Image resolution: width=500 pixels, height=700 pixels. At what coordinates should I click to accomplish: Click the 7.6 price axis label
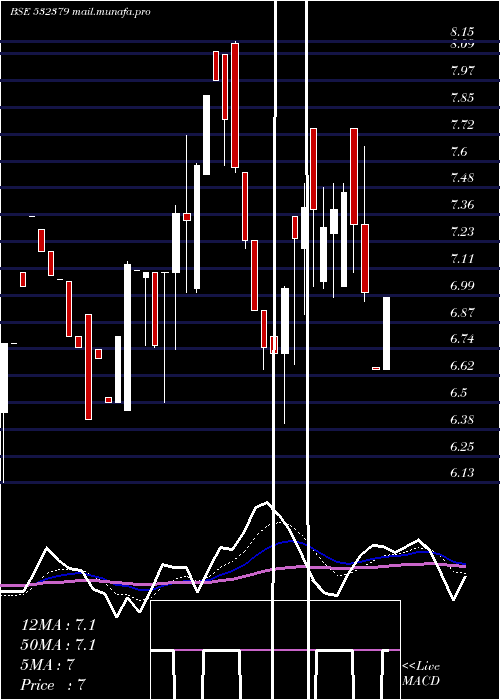459,151
